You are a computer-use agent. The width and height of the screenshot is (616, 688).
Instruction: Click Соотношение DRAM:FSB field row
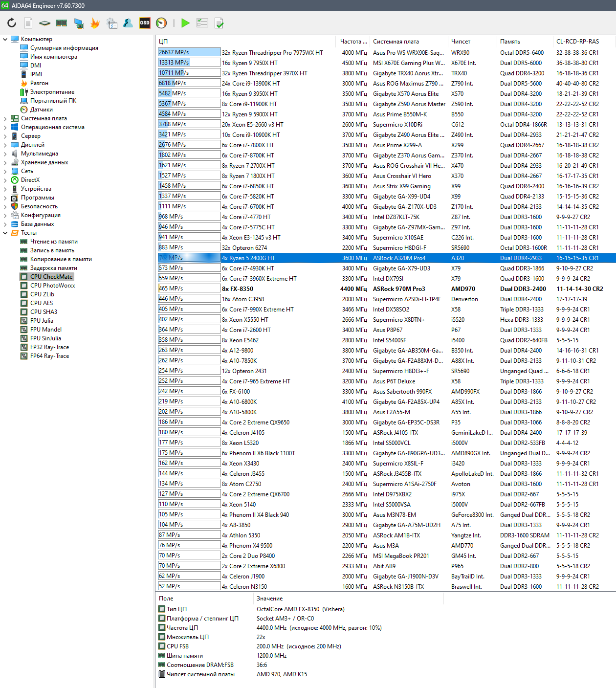(x=299, y=665)
